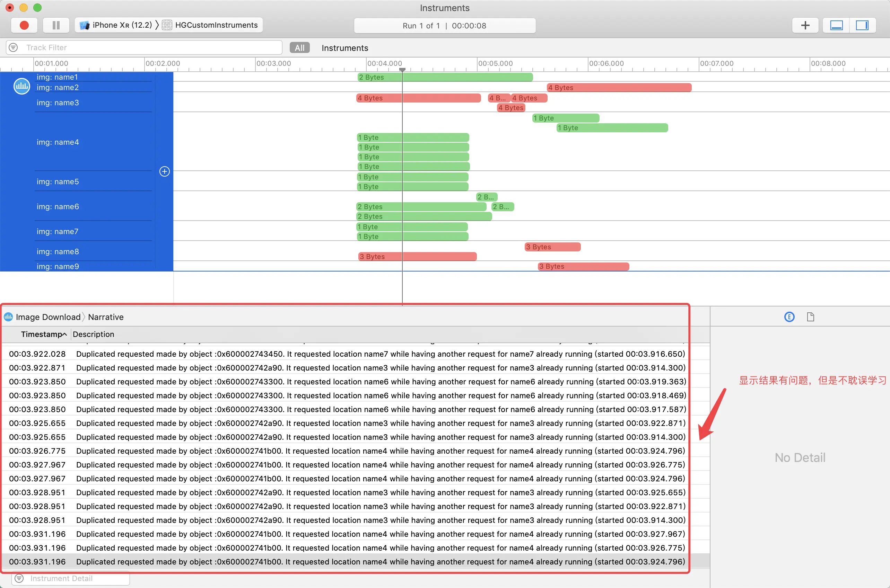Click the Image Download instrument track icon
890x588 pixels.
(22, 86)
